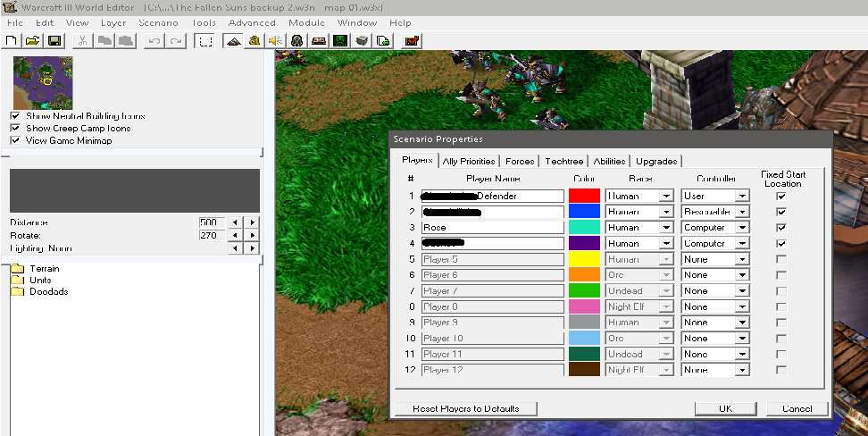This screenshot has height=436, width=868.
Task: Toggle Show Creep Camp Icons checkbox
Action: pos(15,129)
